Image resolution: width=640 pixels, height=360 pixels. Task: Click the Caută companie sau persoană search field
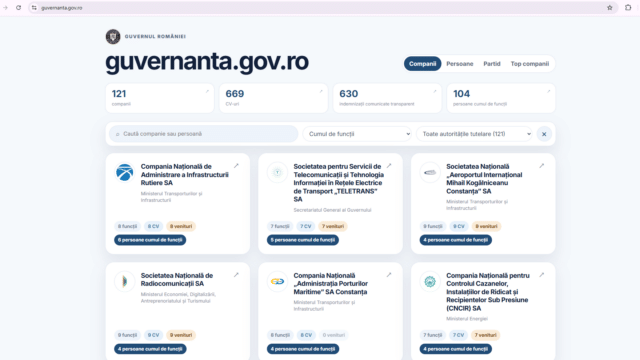coord(203,134)
